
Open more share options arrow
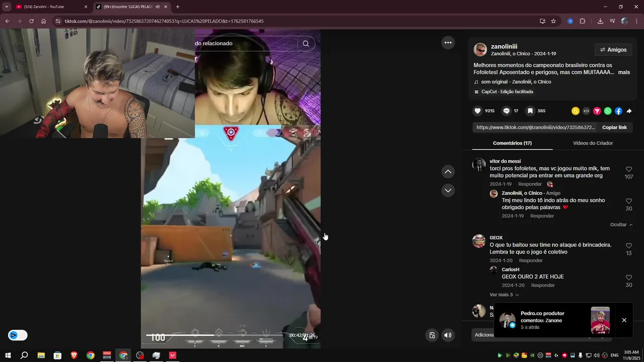(629, 111)
